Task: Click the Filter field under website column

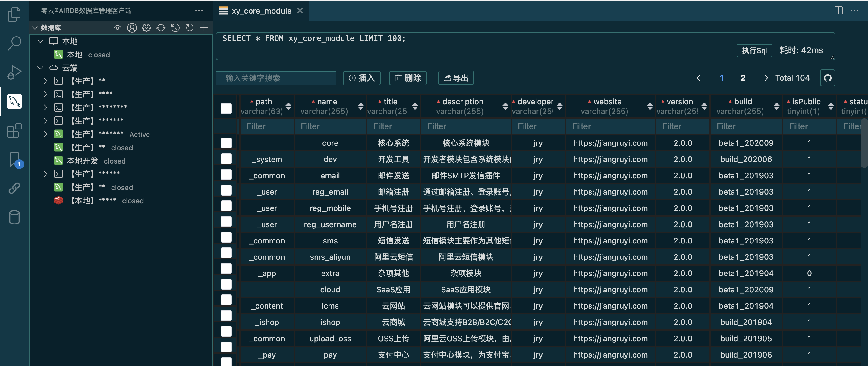Action: coord(610,126)
